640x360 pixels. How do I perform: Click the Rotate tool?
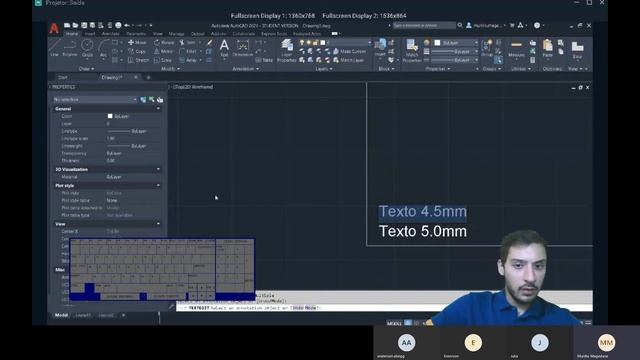tap(164, 42)
